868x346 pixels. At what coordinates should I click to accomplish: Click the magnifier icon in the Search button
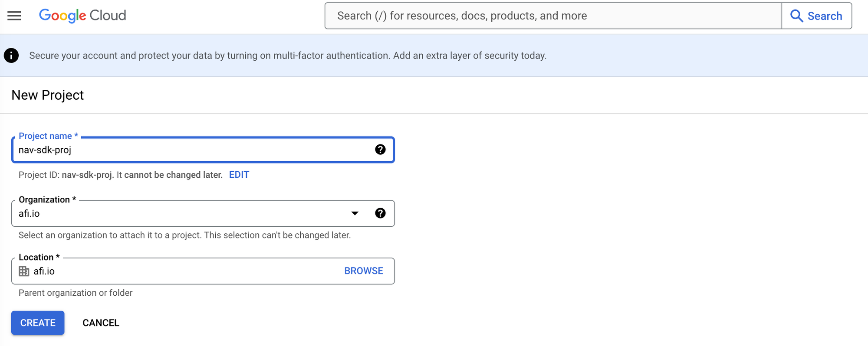[x=797, y=16]
